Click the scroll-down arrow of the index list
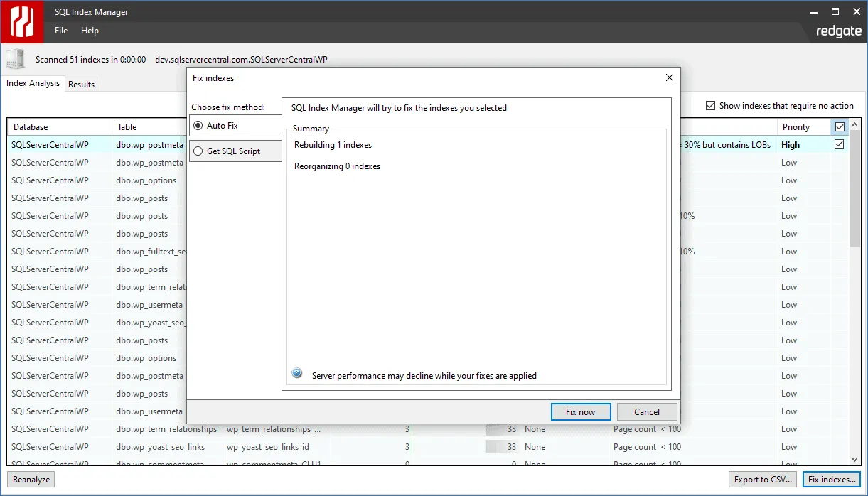 [x=854, y=460]
